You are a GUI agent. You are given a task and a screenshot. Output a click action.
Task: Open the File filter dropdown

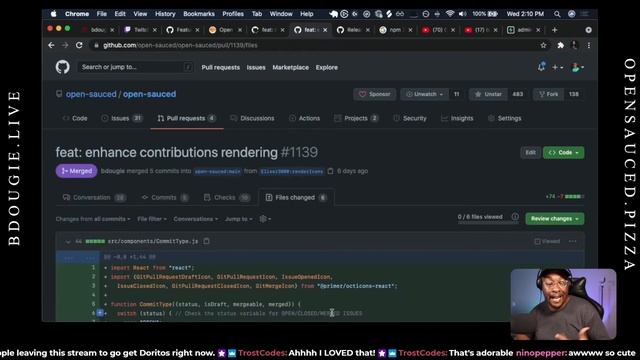(x=152, y=219)
